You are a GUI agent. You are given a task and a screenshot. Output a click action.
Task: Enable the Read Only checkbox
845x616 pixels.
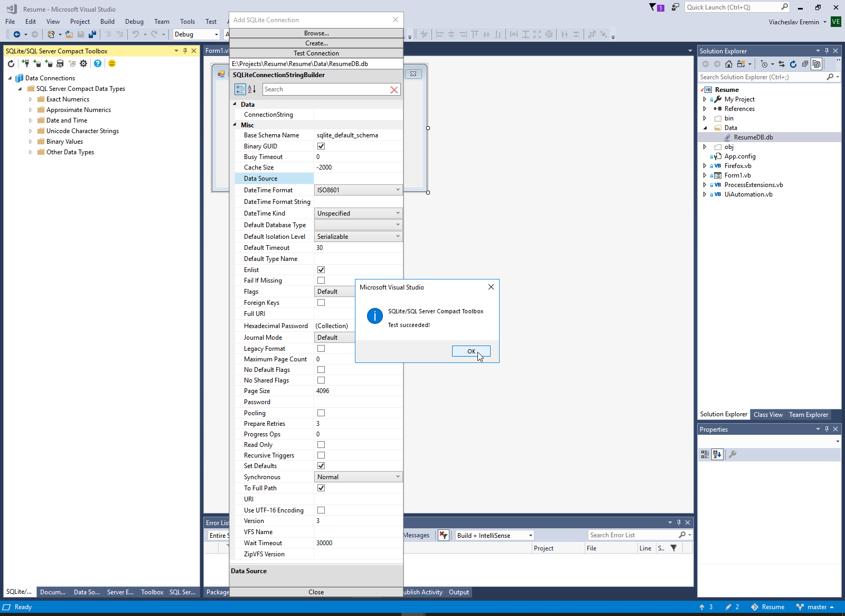click(321, 445)
